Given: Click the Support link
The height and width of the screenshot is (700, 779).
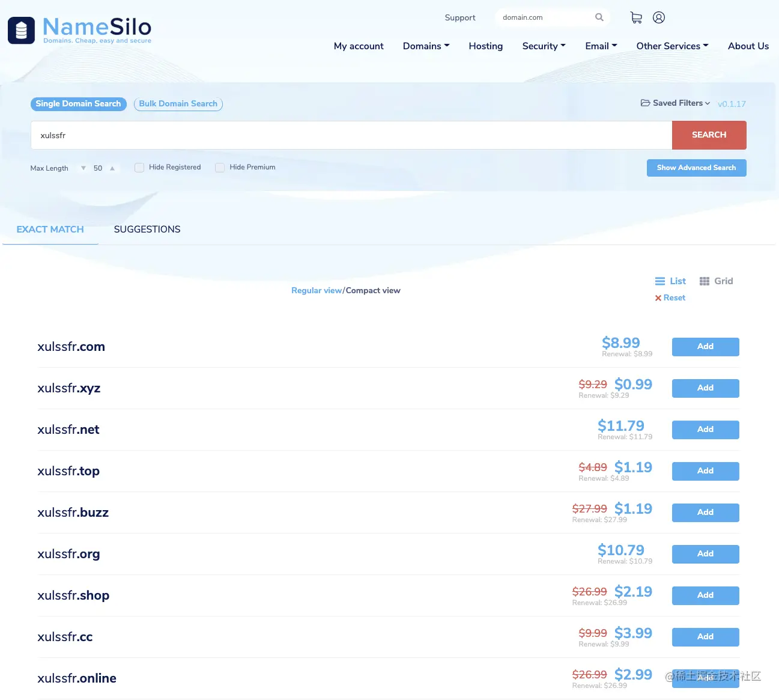Looking at the screenshot, I should [460, 17].
